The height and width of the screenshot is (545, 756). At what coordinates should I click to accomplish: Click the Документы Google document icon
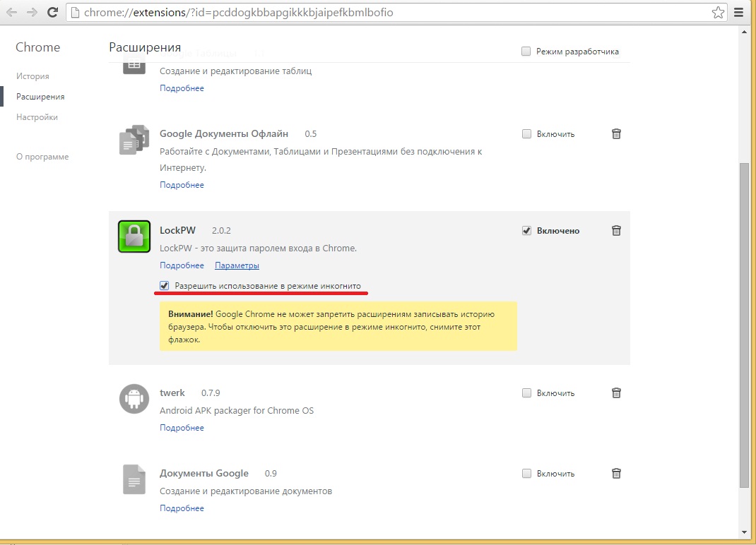coord(134,479)
